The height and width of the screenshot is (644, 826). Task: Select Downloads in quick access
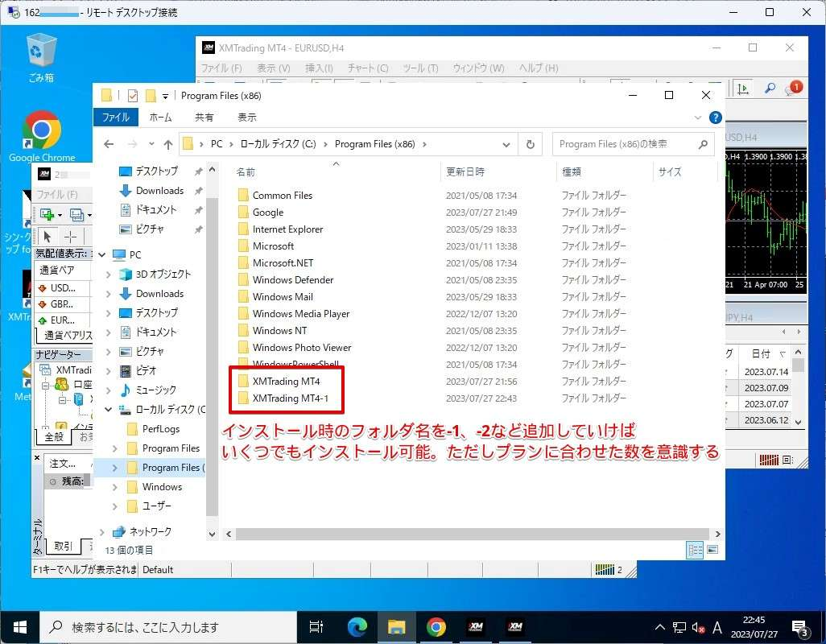click(159, 191)
